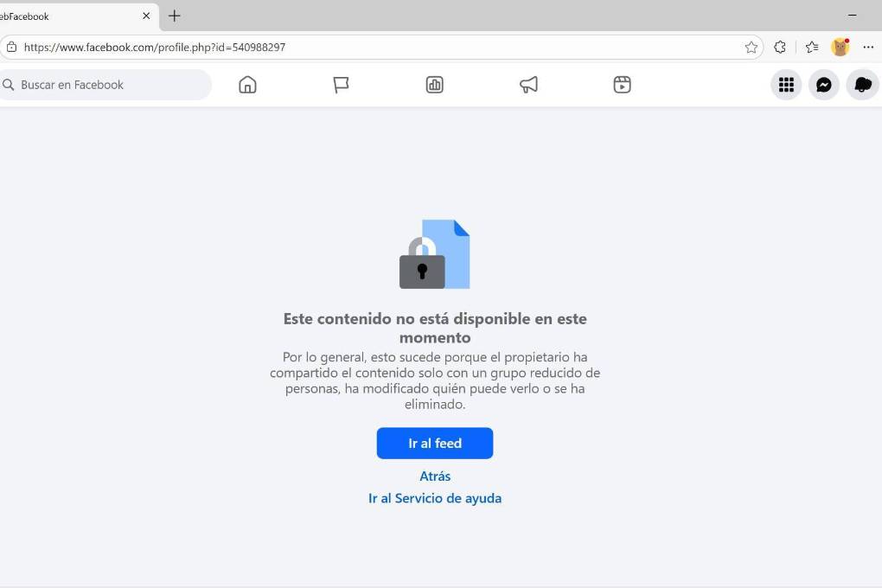Open the Reels video icon
The height and width of the screenshot is (588, 882).
pyautogui.click(x=622, y=85)
